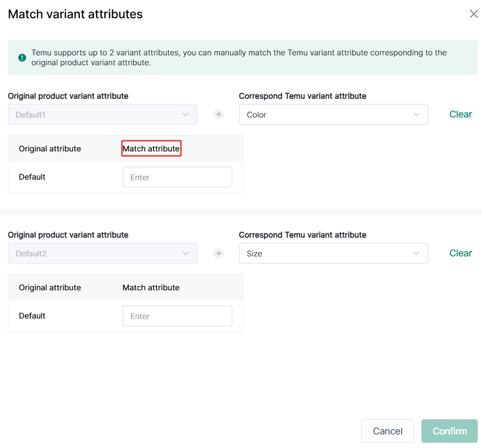The height and width of the screenshot is (448, 482).
Task: Confirm the variant attribute matches
Action: pos(450,431)
